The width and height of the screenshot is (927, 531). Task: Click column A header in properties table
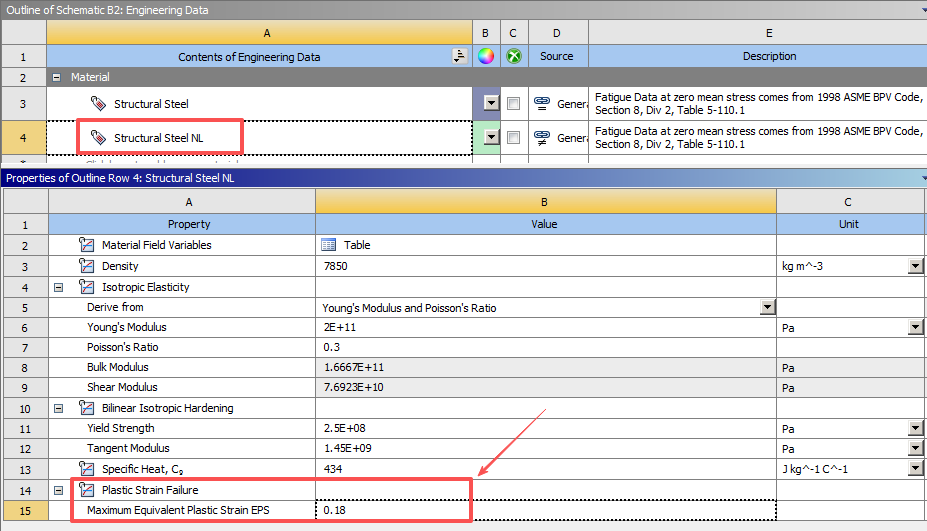182,202
